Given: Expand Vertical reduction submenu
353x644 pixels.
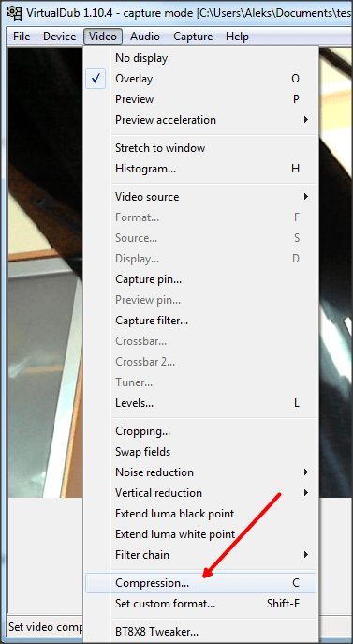Looking at the screenshot, I should (x=200, y=493).
